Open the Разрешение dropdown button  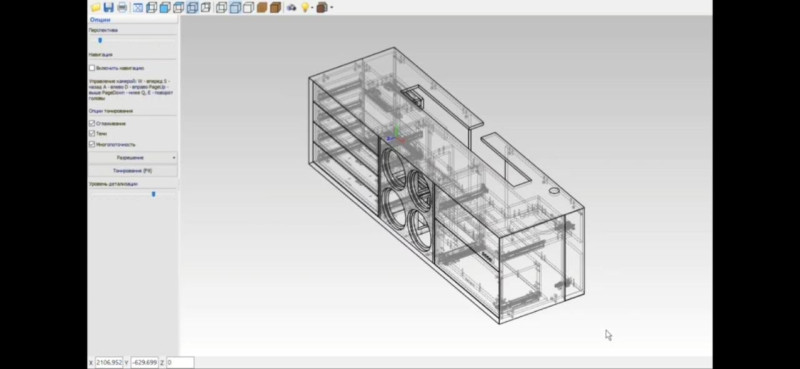pos(133,158)
